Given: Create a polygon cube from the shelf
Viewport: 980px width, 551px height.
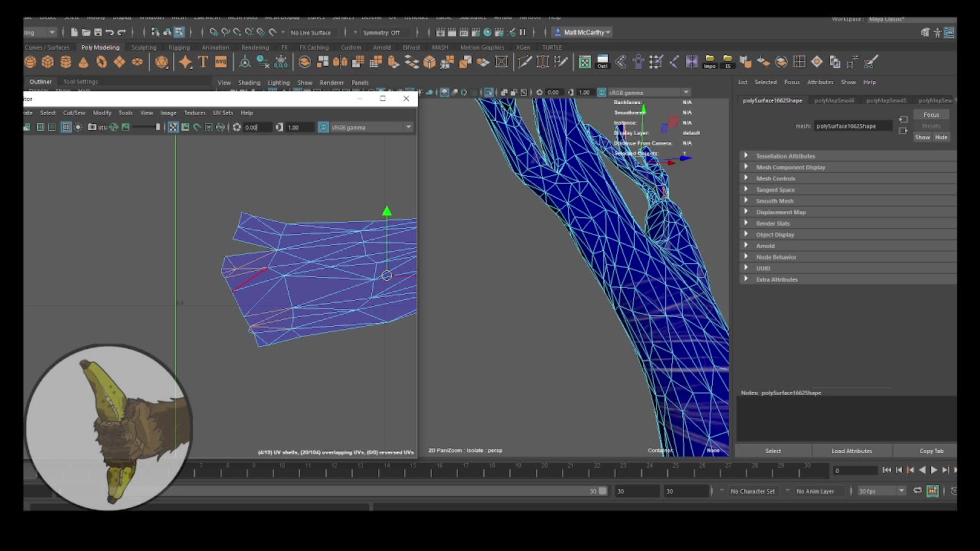Looking at the screenshot, I should click(x=48, y=62).
